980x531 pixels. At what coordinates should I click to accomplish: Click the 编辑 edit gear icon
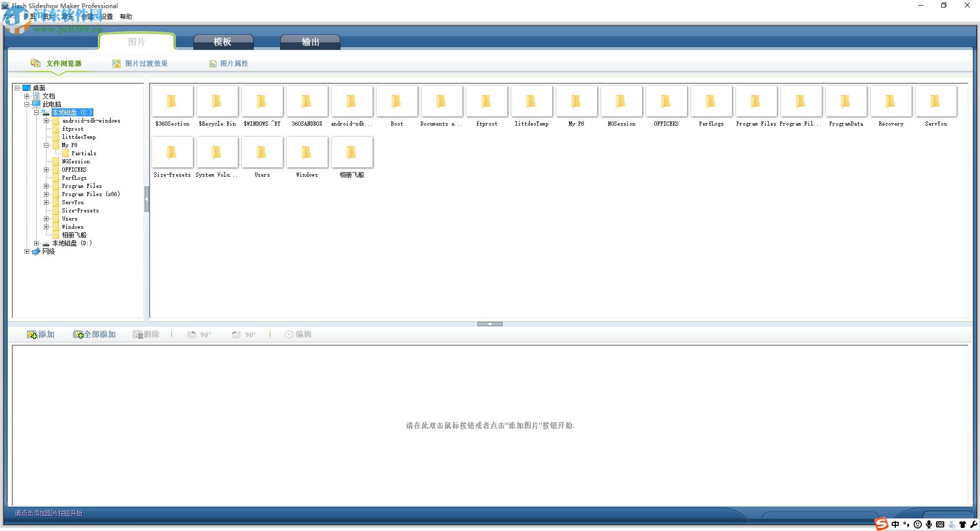click(x=289, y=334)
